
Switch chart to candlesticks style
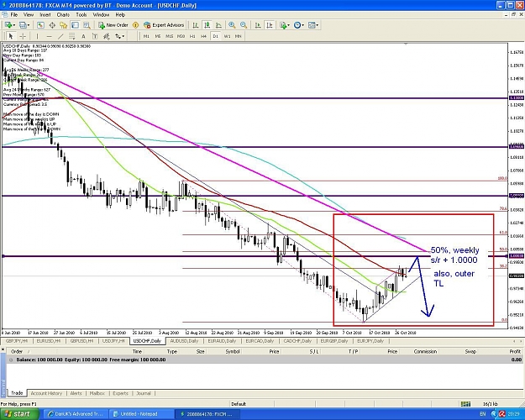[207, 25]
